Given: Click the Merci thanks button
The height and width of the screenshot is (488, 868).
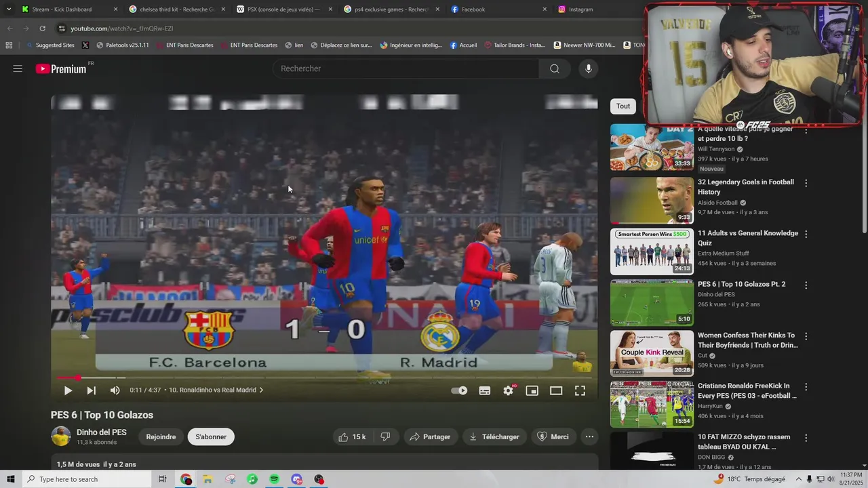Looking at the screenshot, I should [x=553, y=437].
